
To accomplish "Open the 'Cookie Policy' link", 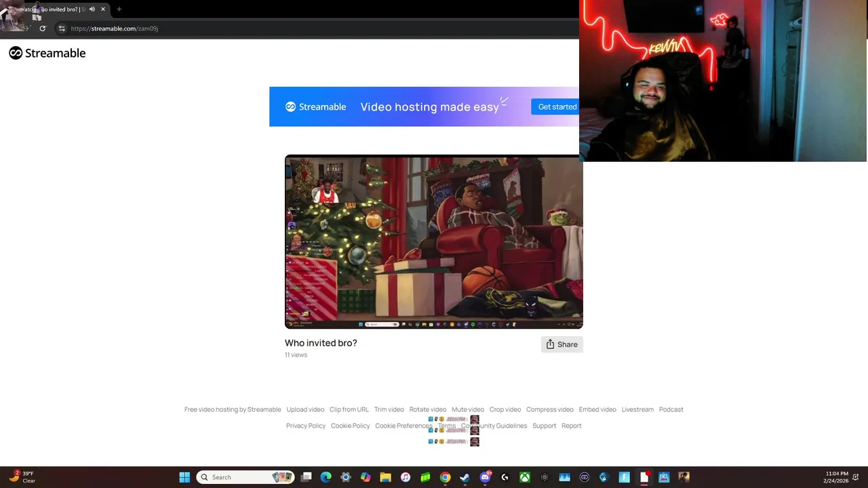I will coord(351,426).
